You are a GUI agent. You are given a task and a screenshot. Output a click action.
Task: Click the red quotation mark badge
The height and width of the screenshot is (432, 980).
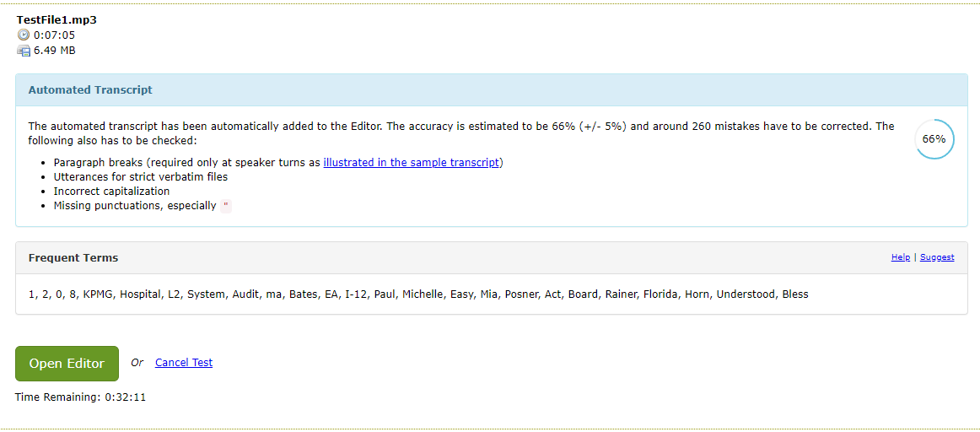pos(226,206)
